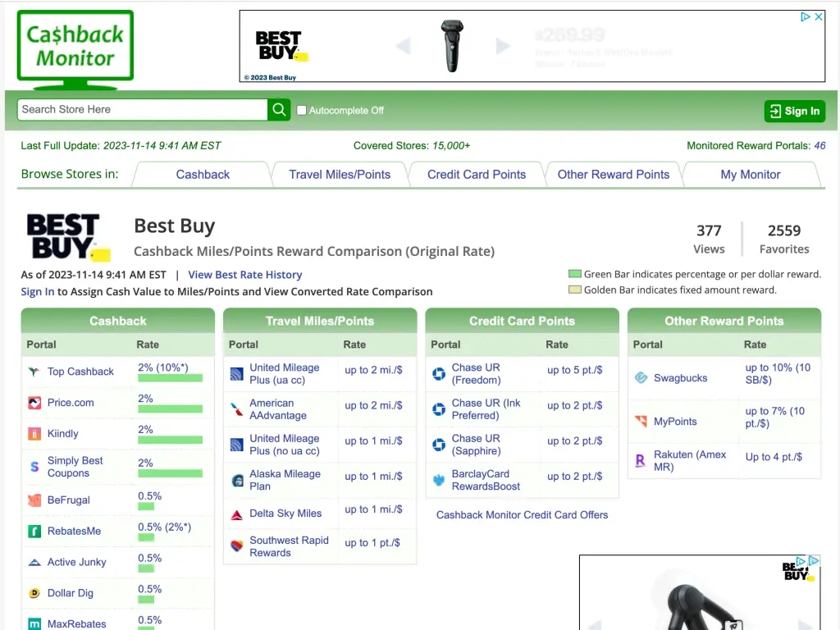The image size is (840, 630).
Task: Click the United Mileage Plus (ua cc) icon
Action: pyautogui.click(x=237, y=374)
